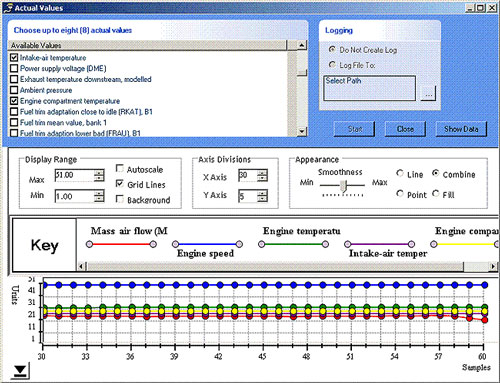Click the red Mass air flow legend marker

point(121,244)
